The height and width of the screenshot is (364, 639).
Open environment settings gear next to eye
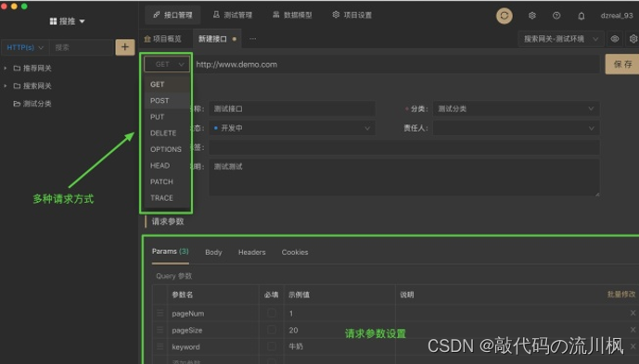point(633,39)
